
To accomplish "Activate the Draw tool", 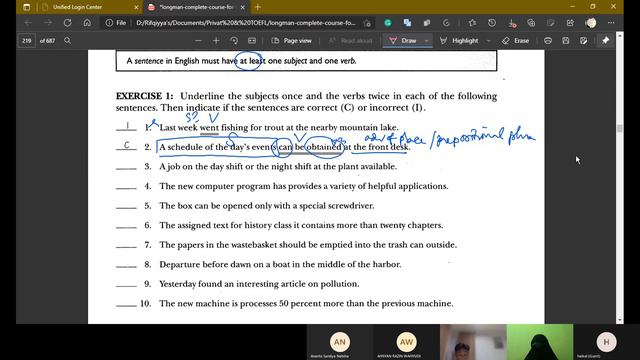I will pos(403,40).
